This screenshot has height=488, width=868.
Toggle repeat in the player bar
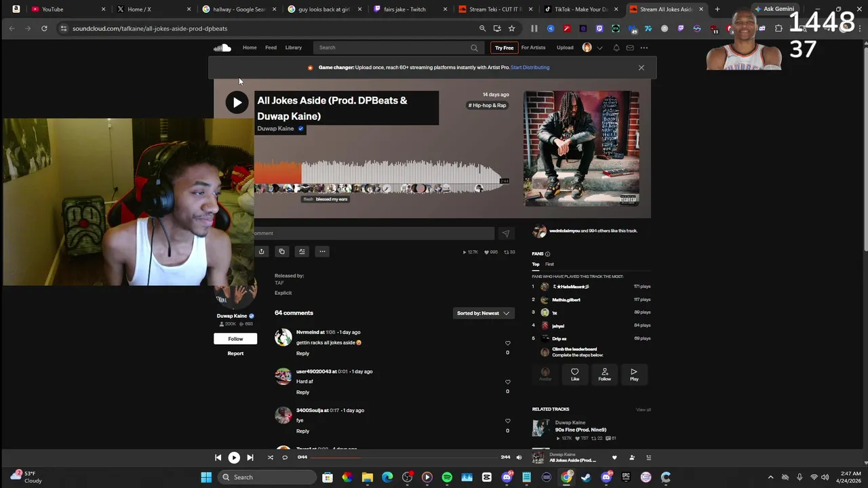[285, 457]
